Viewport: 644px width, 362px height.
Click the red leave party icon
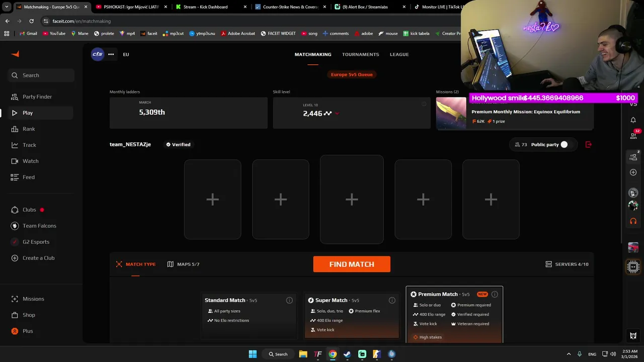pos(589,144)
